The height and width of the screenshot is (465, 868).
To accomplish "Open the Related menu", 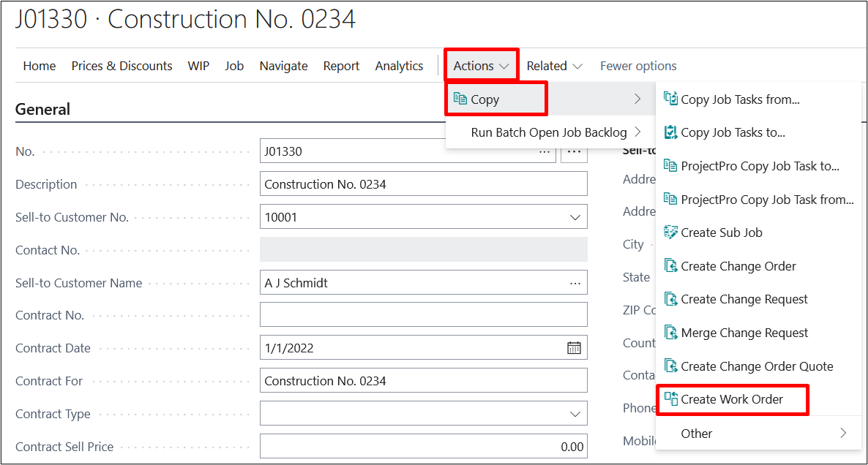I will [x=554, y=66].
